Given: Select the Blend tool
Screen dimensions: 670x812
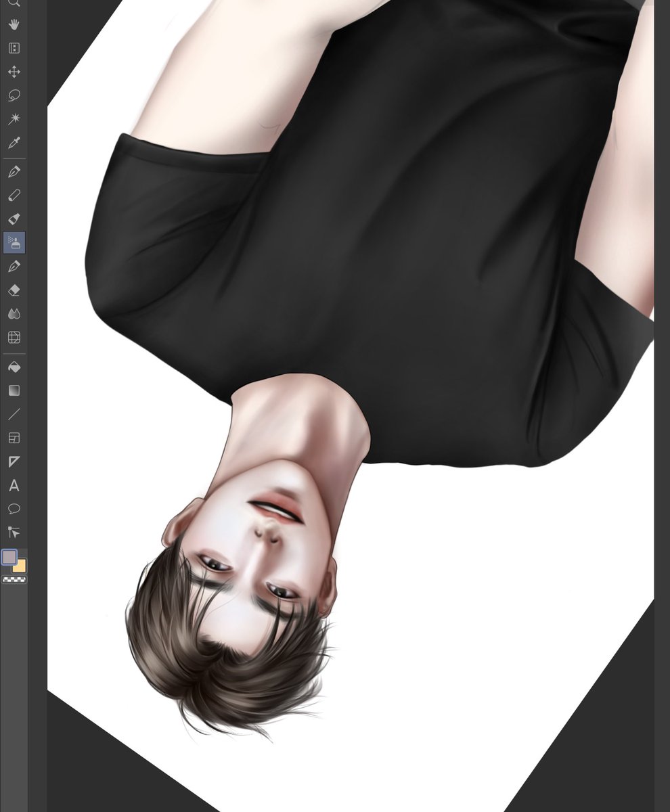Looking at the screenshot, I should [x=14, y=313].
